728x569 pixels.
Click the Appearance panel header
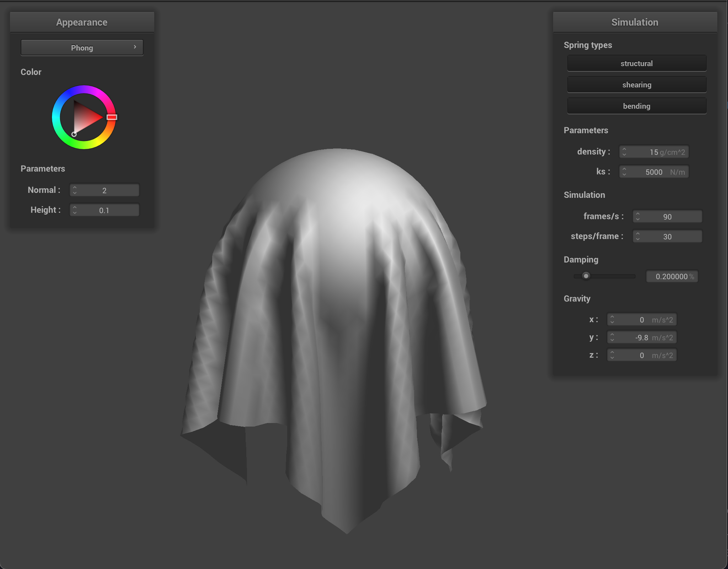pyautogui.click(x=82, y=22)
